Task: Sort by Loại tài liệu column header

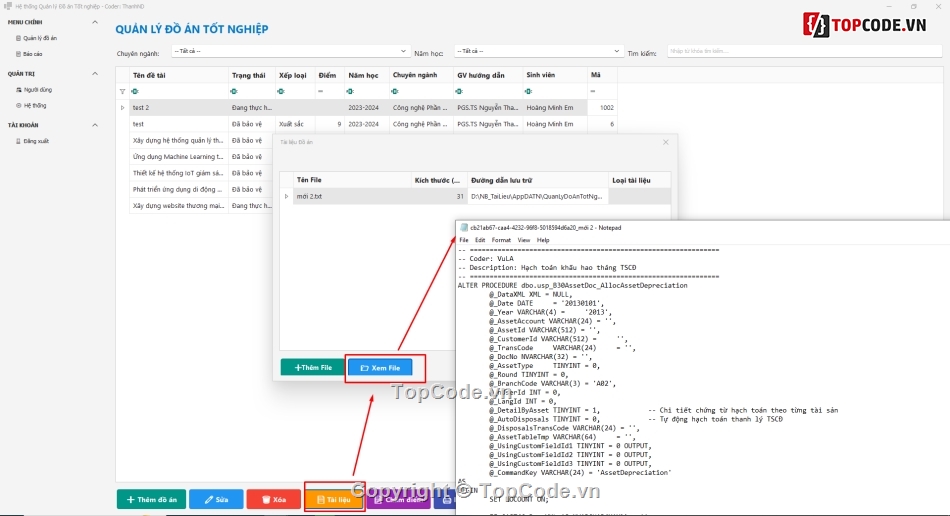Action: click(x=639, y=180)
